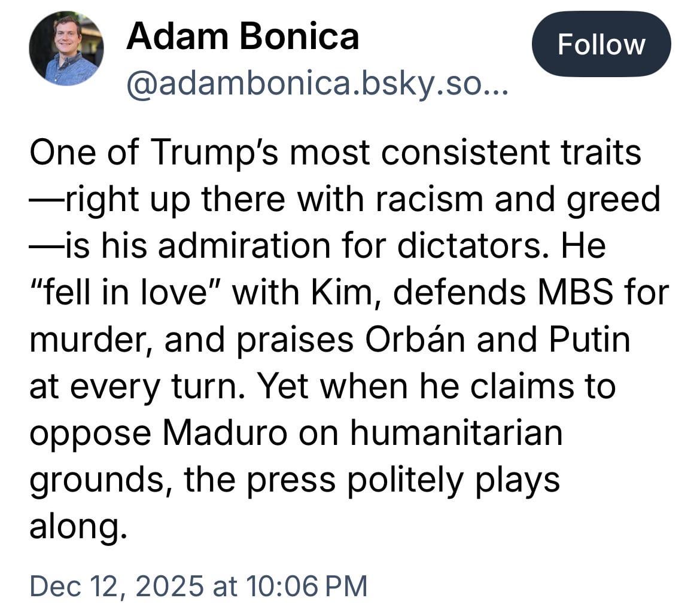This screenshot has height=604, width=700.
Task: Click the word "press" in the post
Action: pos(288,480)
